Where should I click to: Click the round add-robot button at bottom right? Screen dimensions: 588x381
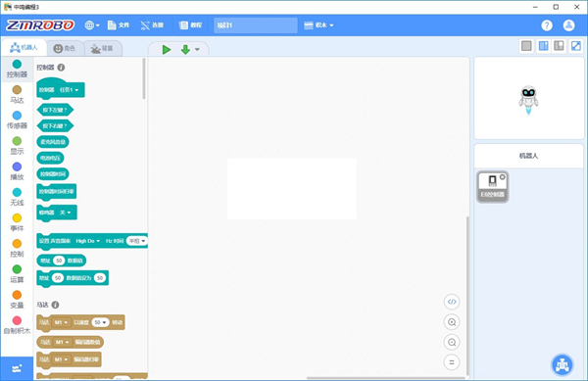click(563, 364)
